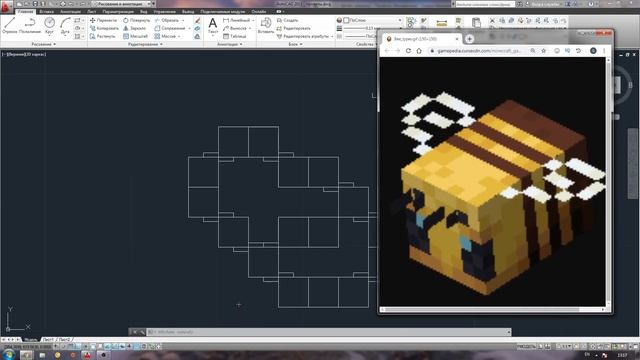
Task: Select the Полилиния (Polyline) tool
Action: click(x=30, y=25)
